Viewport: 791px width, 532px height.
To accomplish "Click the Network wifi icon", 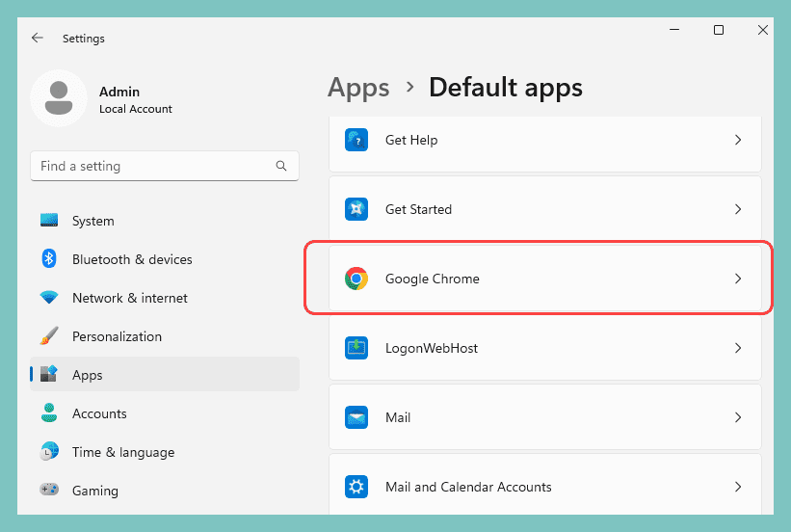I will tap(49, 297).
